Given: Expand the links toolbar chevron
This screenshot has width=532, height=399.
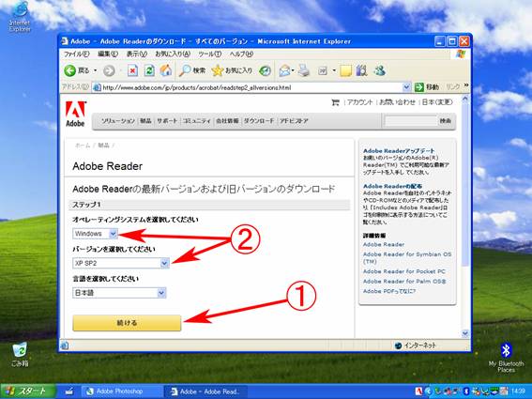Looking at the screenshot, I should click(x=466, y=85).
